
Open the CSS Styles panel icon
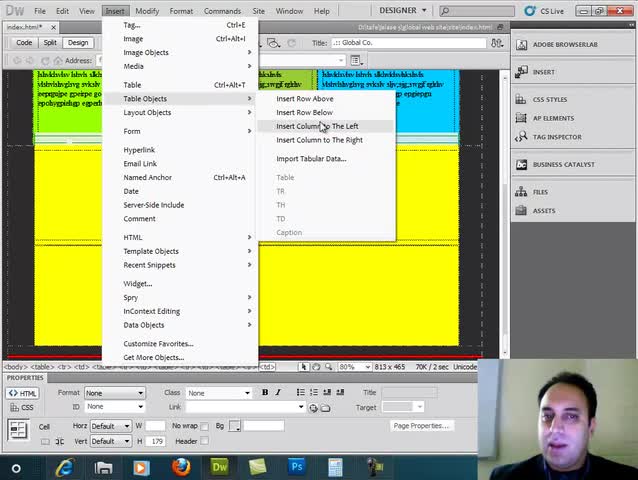coord(521,99)
